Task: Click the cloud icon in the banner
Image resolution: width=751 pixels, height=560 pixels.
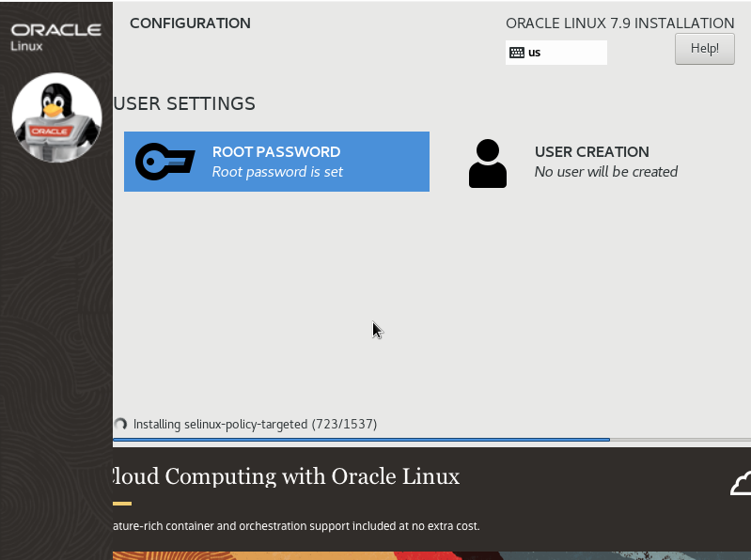Action: click(741, 483)
